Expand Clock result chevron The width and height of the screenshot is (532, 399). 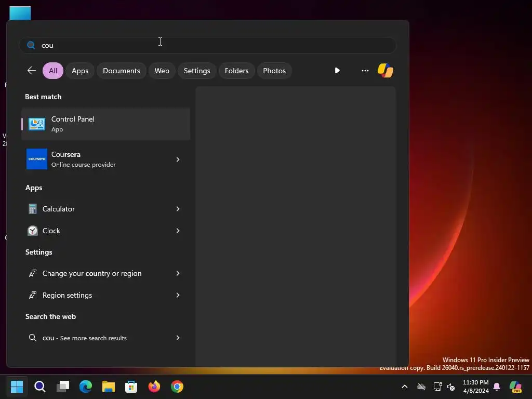(x=178, y=231)
